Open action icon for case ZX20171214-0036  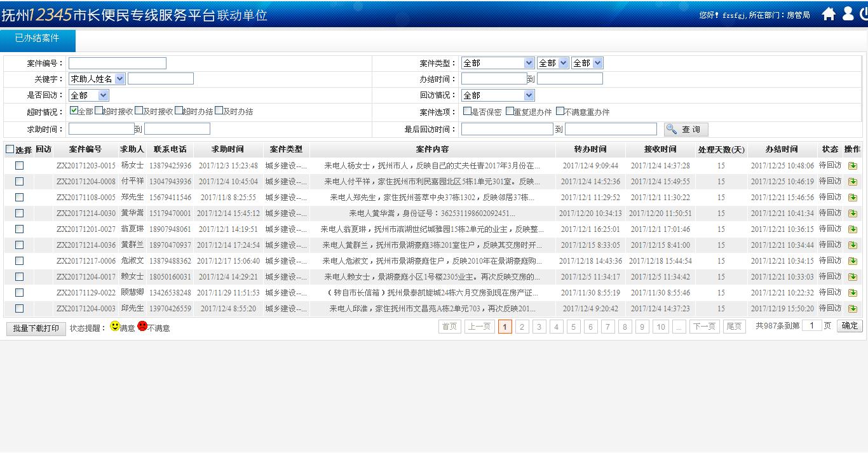[852, 245]
